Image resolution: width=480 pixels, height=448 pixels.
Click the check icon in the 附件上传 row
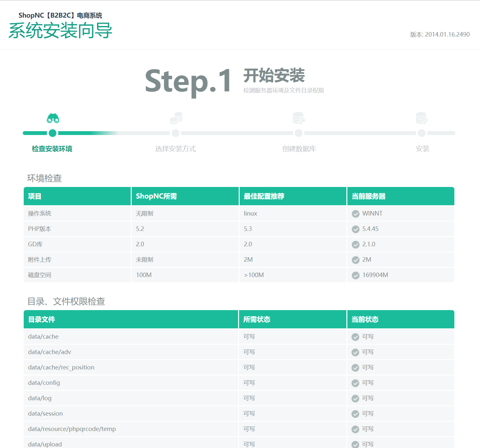[x=356, y=260]
